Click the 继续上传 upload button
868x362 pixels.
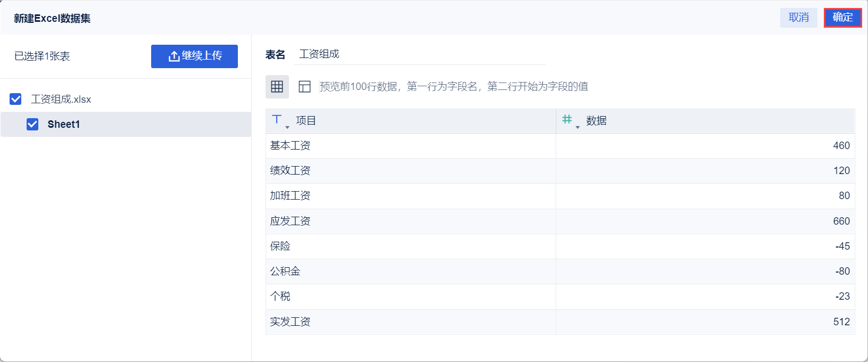[x=194, y=56]
